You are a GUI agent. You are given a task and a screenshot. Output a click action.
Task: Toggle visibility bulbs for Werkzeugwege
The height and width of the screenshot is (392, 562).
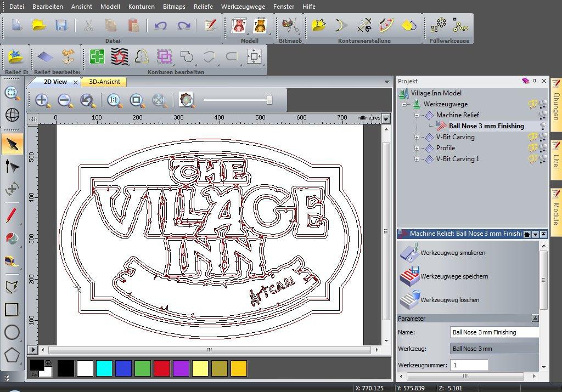538,104
